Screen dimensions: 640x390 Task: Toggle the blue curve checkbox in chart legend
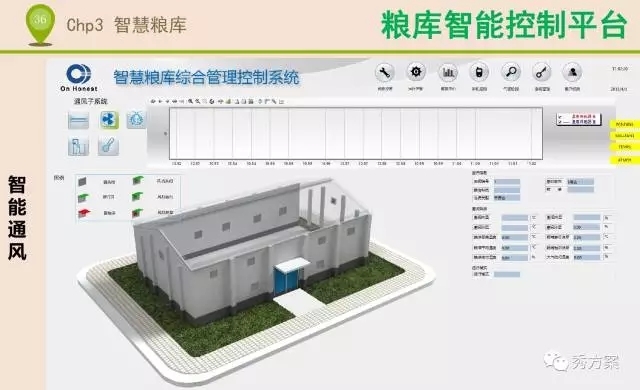coord(560,122)
